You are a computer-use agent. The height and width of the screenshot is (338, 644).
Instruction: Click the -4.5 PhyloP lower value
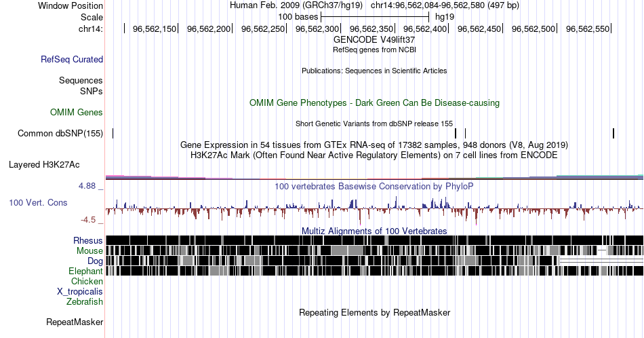click(x=88, y=220)
